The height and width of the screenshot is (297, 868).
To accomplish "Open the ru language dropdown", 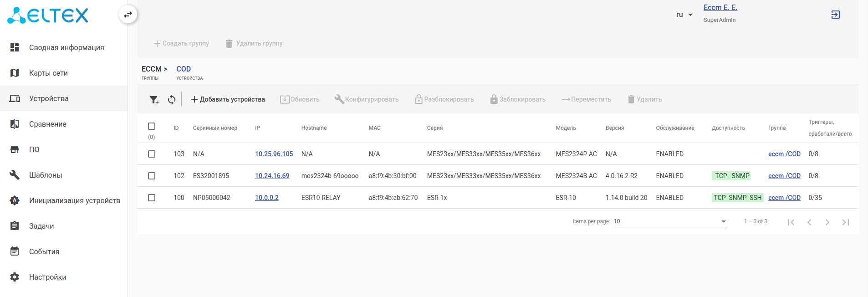I will (684, 15).
